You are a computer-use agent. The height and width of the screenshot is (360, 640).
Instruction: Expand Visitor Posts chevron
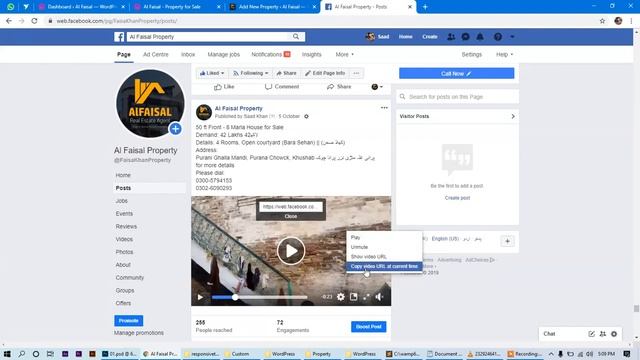(513, 116)
